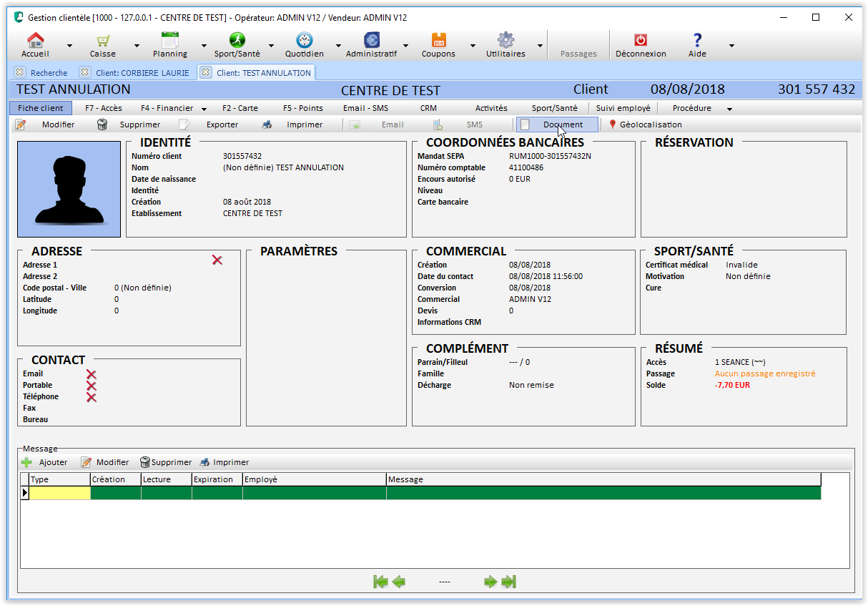Open the Coupons toolbar icon
The width and height of the screenshot is (868, 606).
coord(438,41)
